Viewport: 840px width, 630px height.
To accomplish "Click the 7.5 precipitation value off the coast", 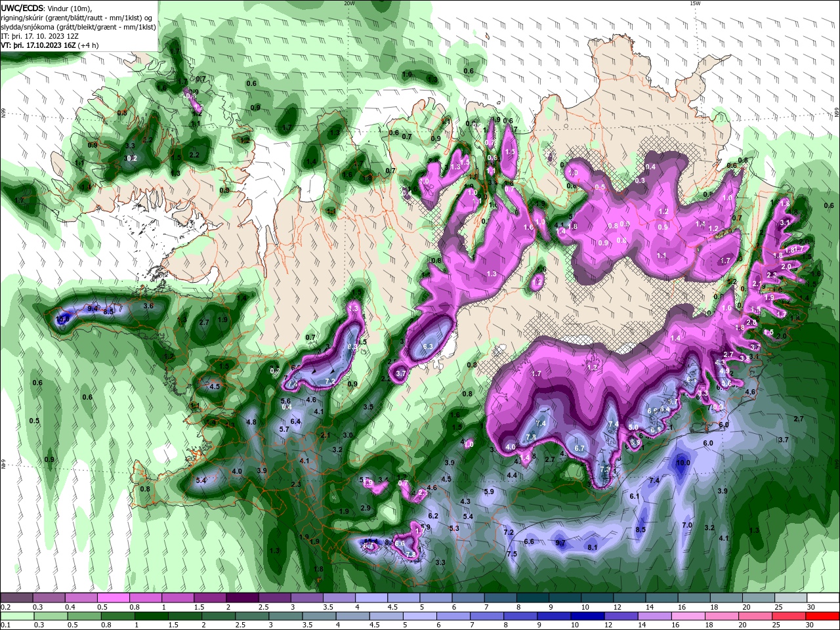I will click(512, 554).
